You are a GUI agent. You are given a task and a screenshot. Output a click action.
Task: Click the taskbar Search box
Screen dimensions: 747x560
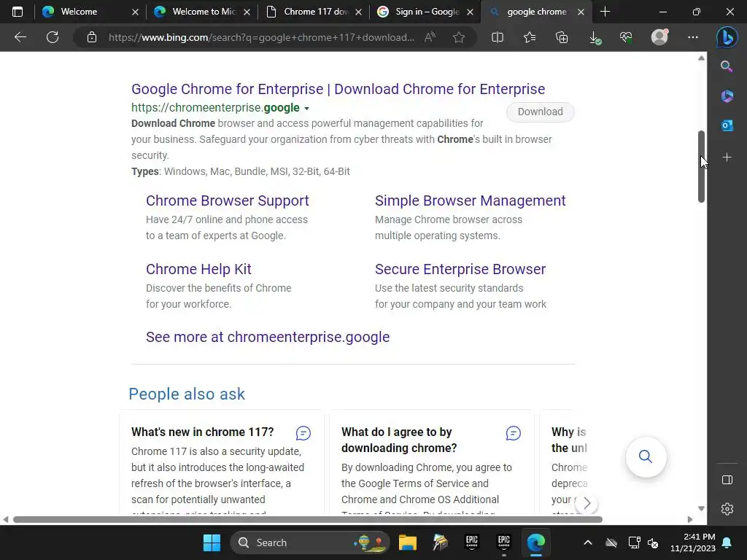point(309,542)
